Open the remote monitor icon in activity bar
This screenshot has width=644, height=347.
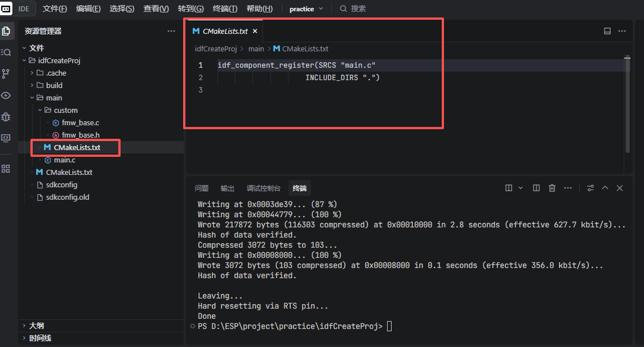point(6,138)
